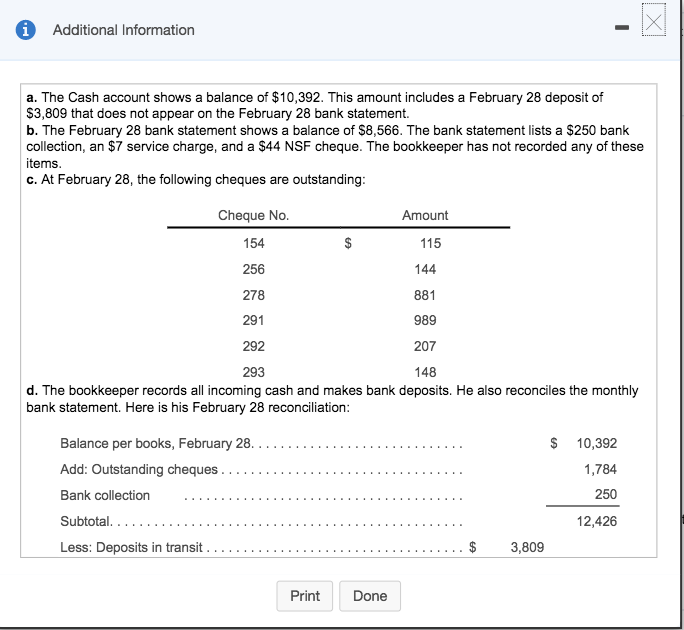Click the 989 amount for cheque 291
Screen dimensions: 684x630
pos(425,321)
